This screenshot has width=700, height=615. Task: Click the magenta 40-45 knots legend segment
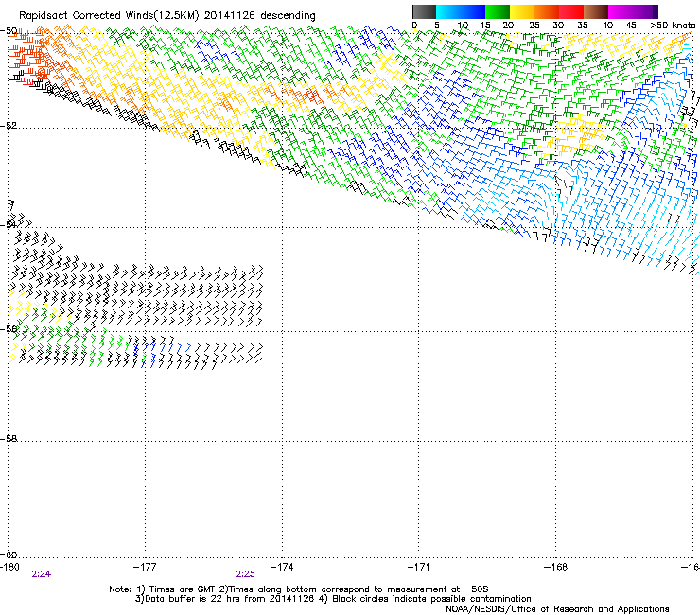tap(621, 11)
